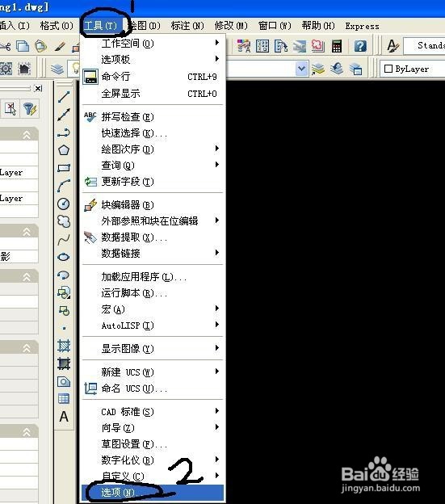Image resolution: width=445 pixels, height=504 pixels.
Task: Open the 格式(O) menu
Action: click(x=57, y=26)
